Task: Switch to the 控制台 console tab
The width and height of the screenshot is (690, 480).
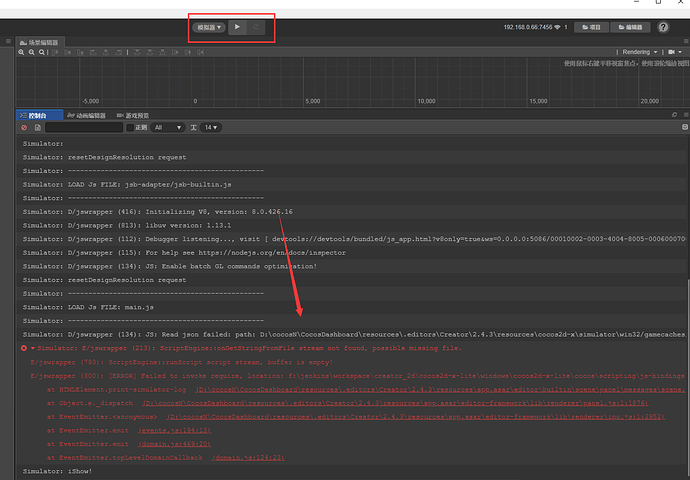Action: tap(39, 115)
